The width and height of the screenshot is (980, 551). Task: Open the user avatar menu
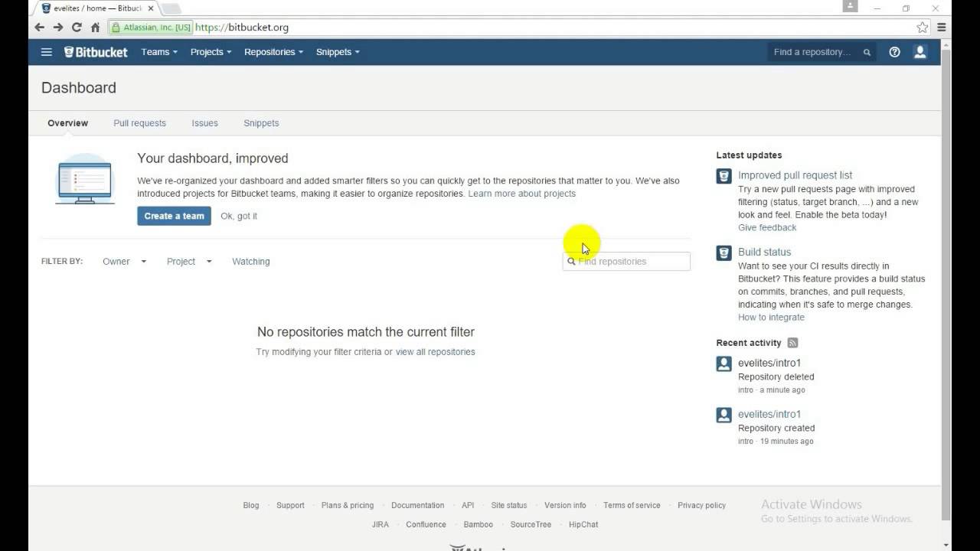point(920,52)
